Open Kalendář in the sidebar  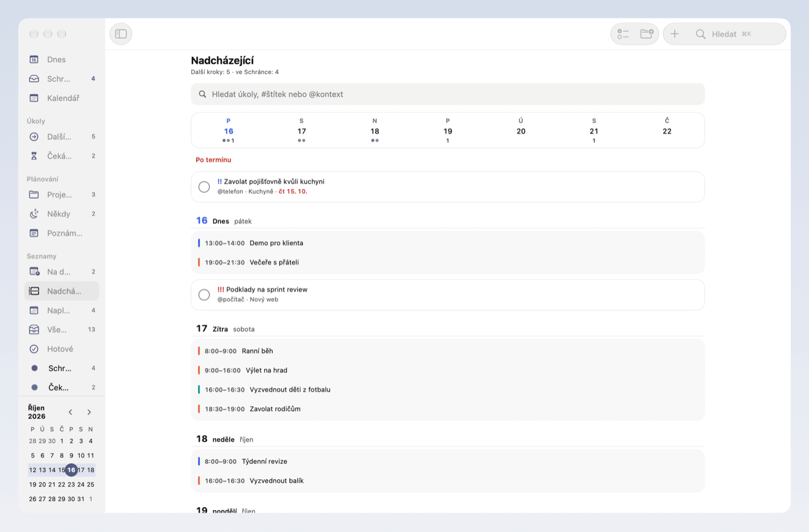[x=62, y=98]
